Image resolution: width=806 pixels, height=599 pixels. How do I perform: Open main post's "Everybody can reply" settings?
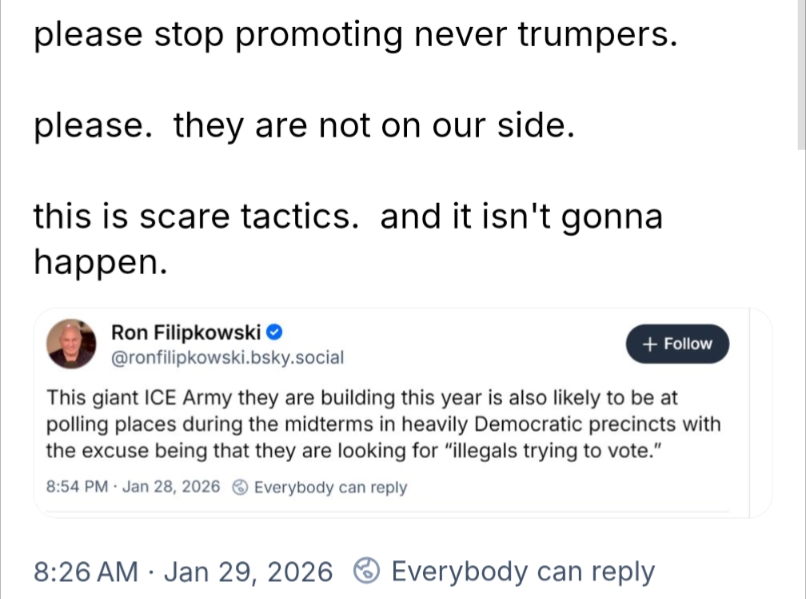[522, 571]
